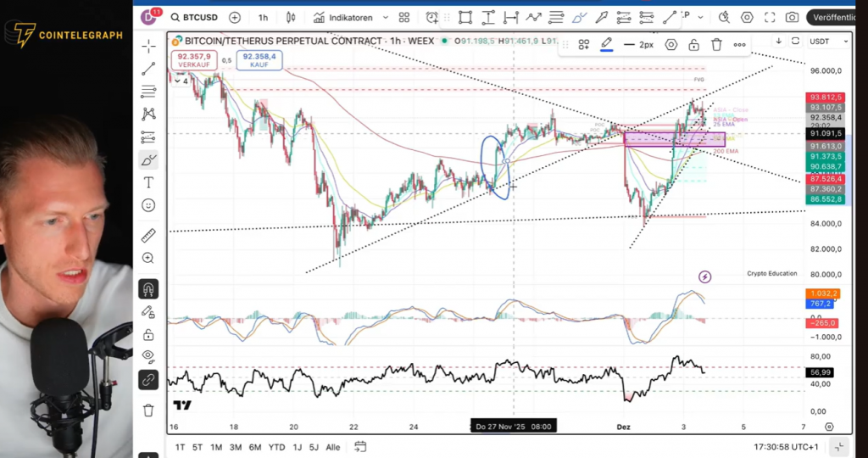Delete drawings with the trash icon

[x=148, y=410]
